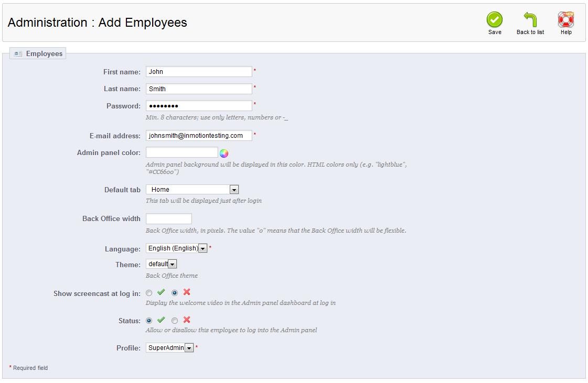The image size is (588, 383).
Task: Click red X icon beside Status
Action: click(187, 320)
